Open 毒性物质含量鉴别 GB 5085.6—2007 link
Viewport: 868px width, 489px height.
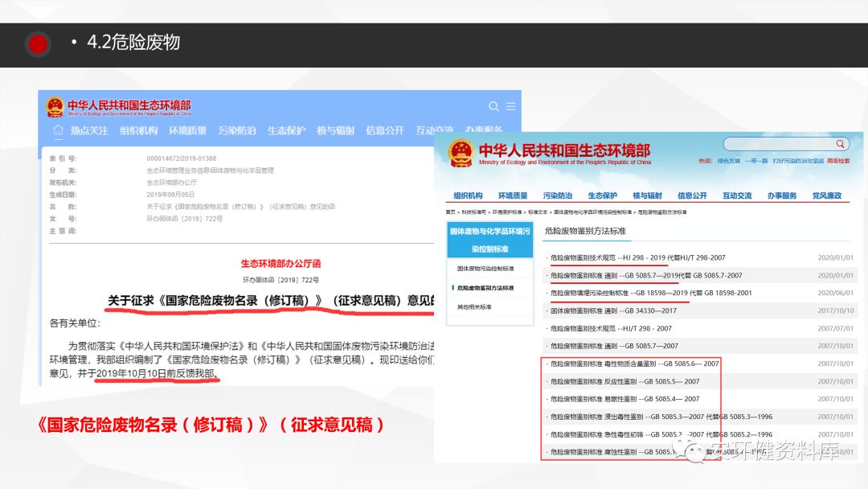tap(634, 364)
